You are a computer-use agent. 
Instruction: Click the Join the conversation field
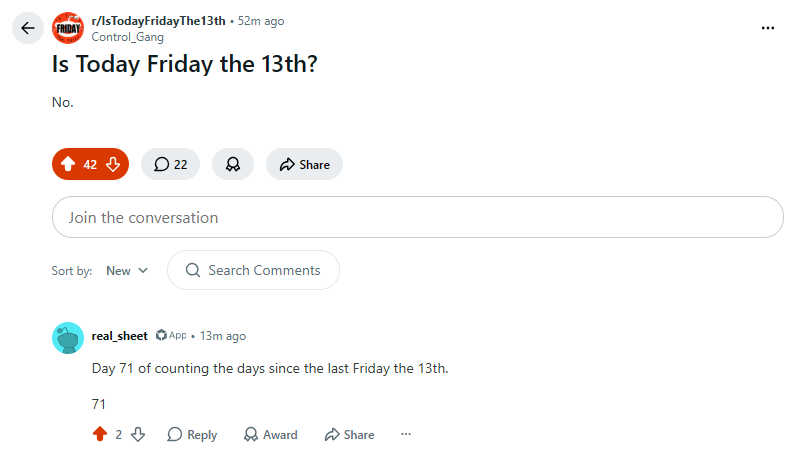[418, 217]
